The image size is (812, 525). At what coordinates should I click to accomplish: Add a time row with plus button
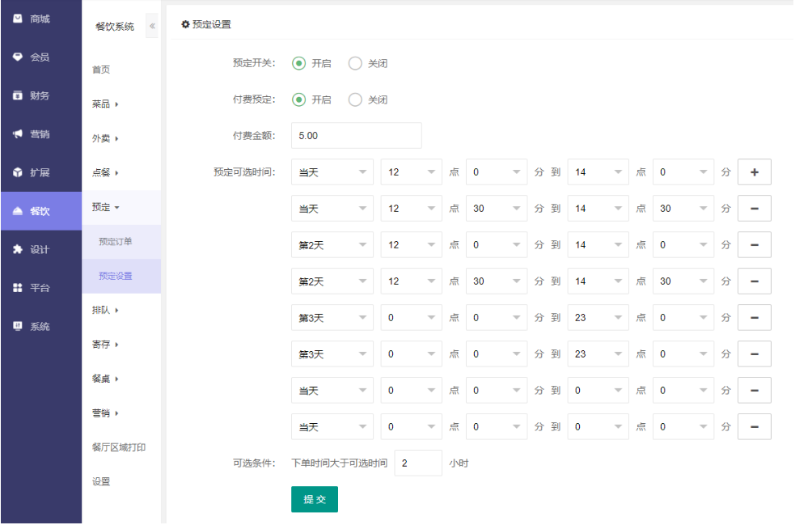pos(754,172)
